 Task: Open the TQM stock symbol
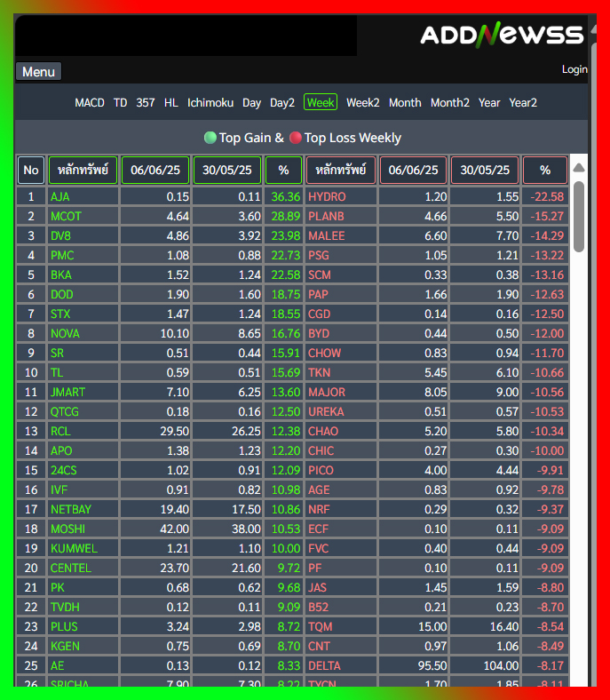pos(320,626)
